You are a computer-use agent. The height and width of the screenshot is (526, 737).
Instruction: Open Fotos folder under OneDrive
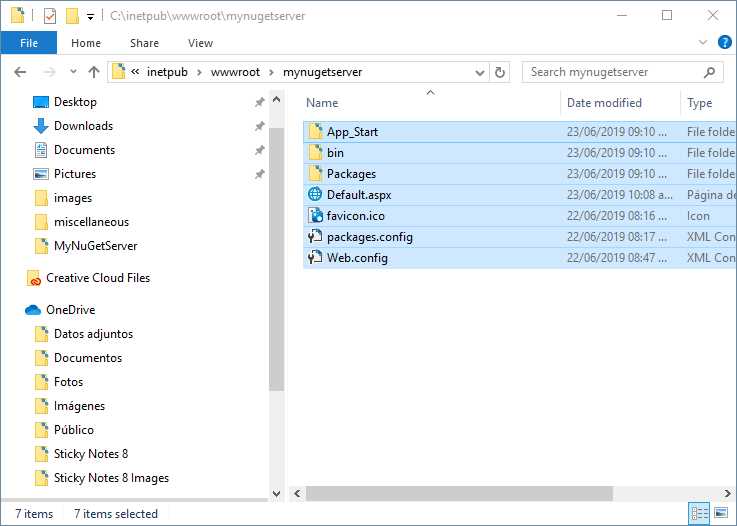coord(68,382)
